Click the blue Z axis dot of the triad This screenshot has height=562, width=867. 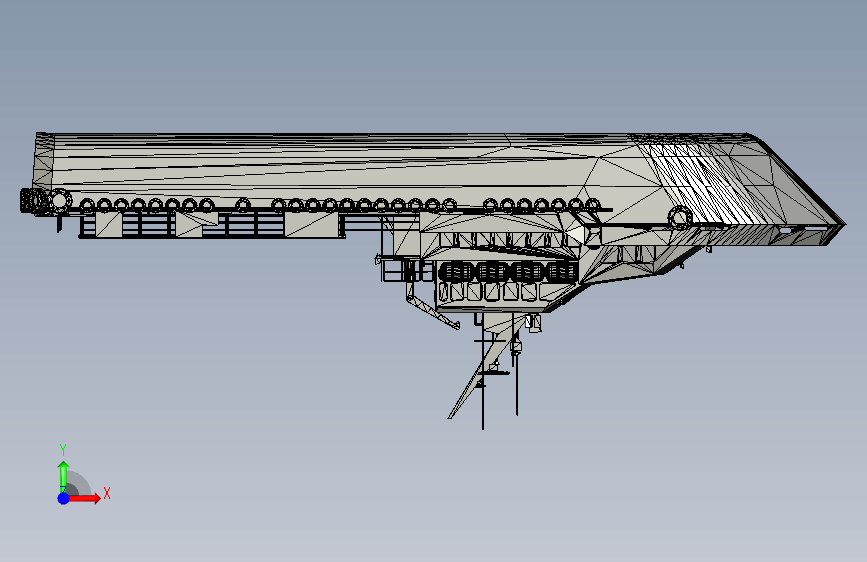pyautogui.click(x=64, y=498)
